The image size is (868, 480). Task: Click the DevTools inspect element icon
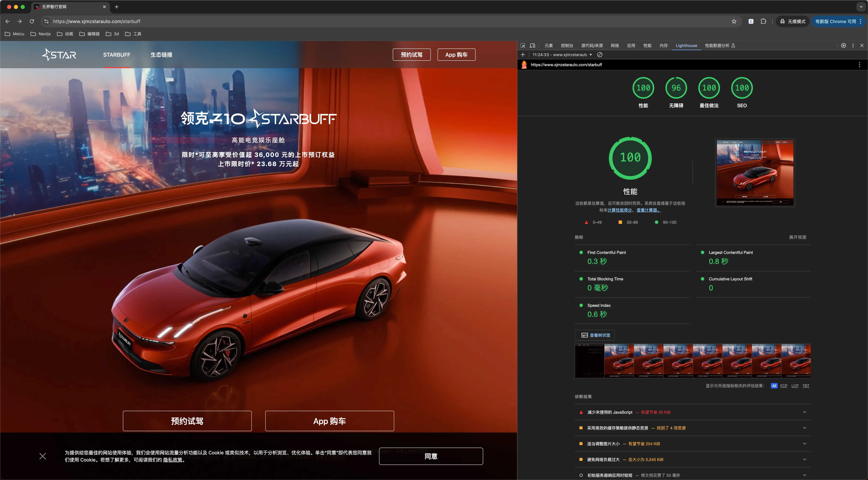pos(523,45)
